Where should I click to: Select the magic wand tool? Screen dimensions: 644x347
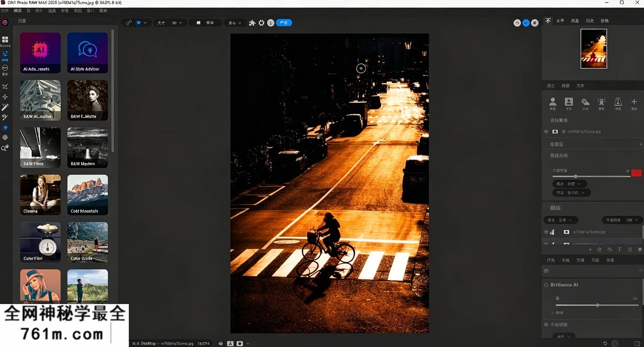pyautogui.click(x=5, y=107)
